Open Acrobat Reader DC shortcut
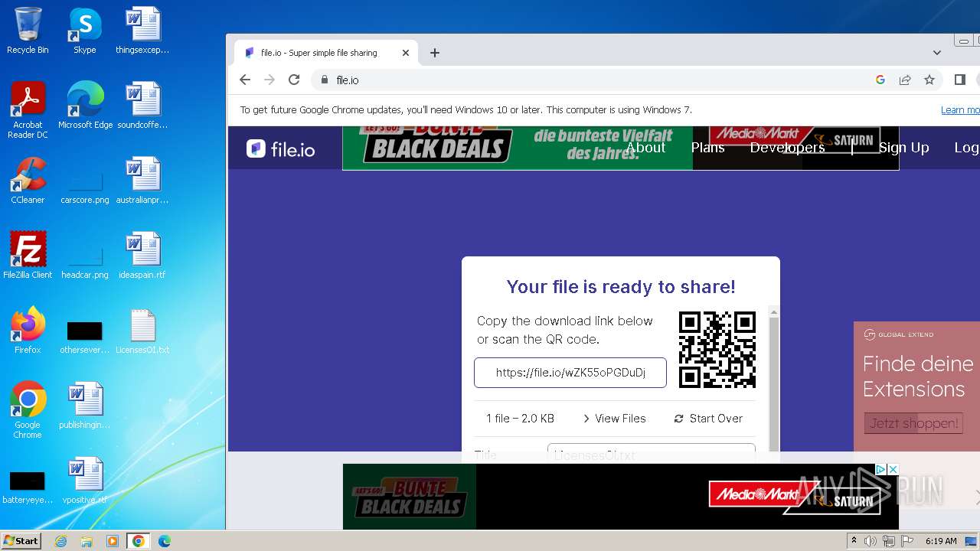 tap(28, 109)
